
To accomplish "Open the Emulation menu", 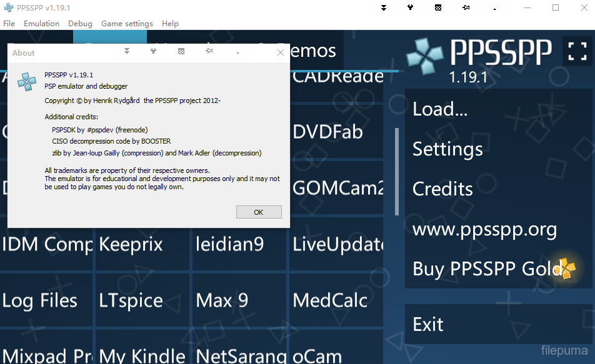I will pyautogui.click(x=41, y=24).
